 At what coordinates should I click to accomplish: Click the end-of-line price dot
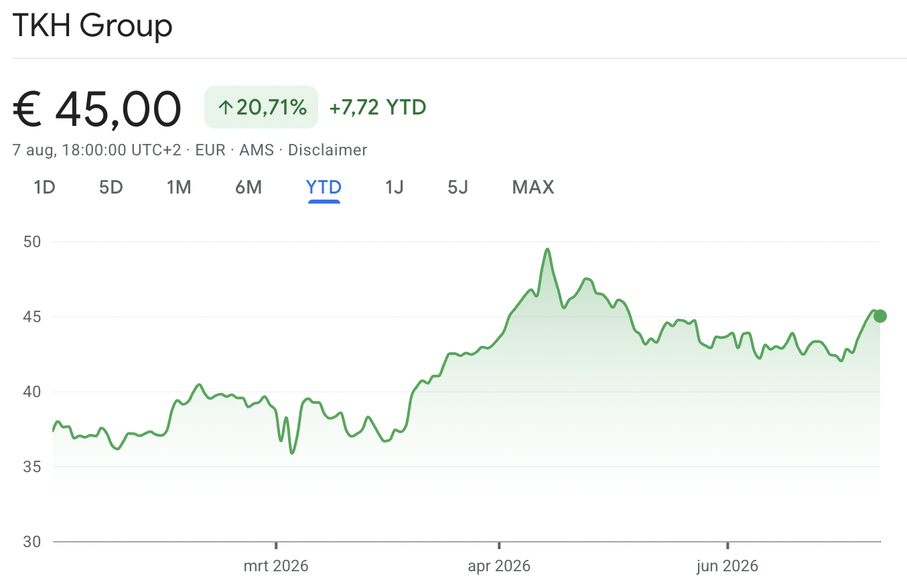(880, 316)
